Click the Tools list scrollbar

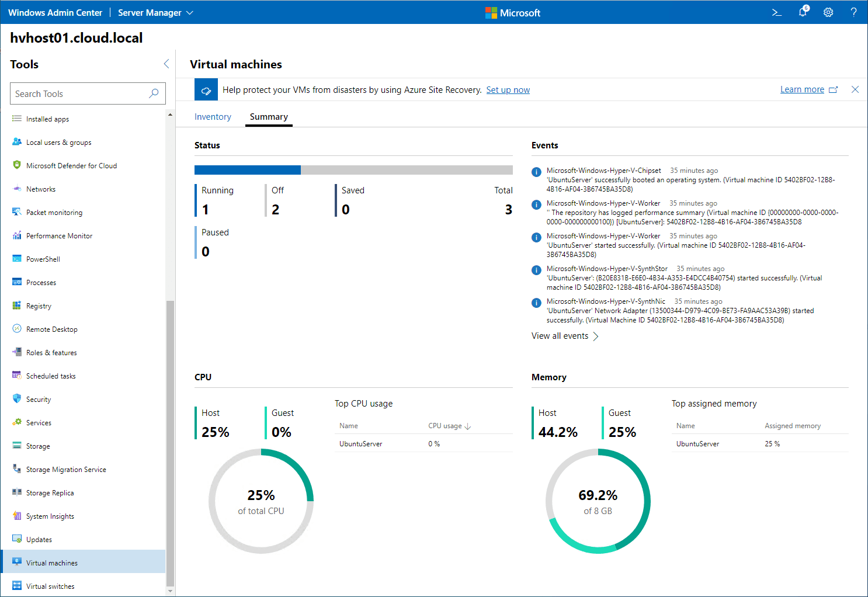pyautogui.click(x=170, y=443)
